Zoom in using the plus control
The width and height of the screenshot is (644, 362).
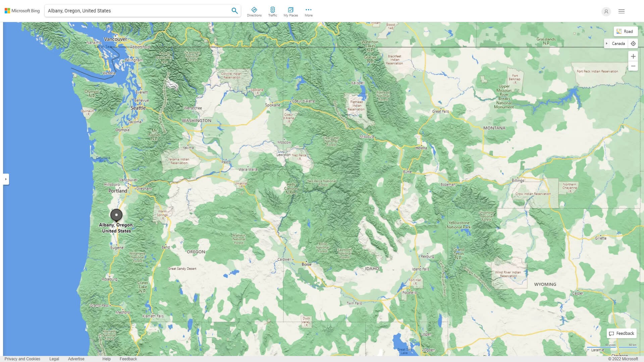pos(633,56)
